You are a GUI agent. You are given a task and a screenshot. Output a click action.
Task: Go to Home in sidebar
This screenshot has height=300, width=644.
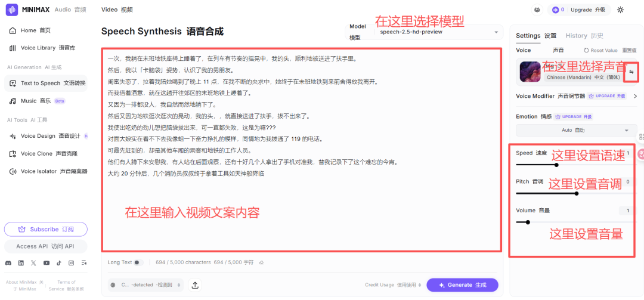(45, 30)
